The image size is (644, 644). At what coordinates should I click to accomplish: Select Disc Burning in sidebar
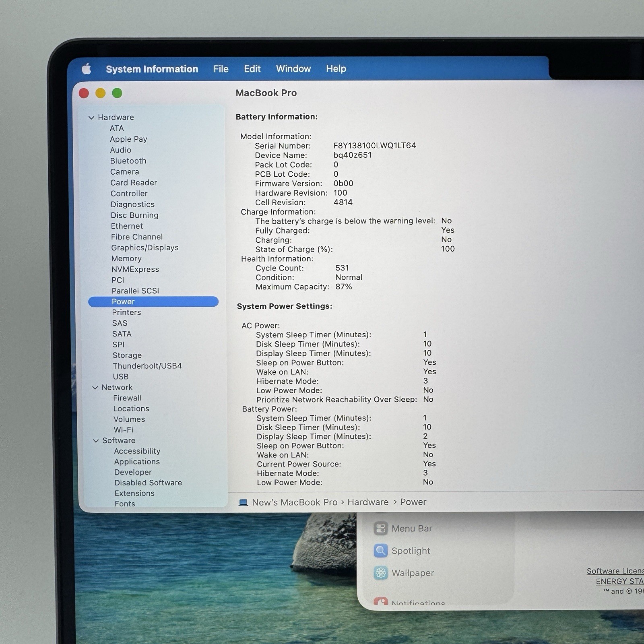click(134, 215)
